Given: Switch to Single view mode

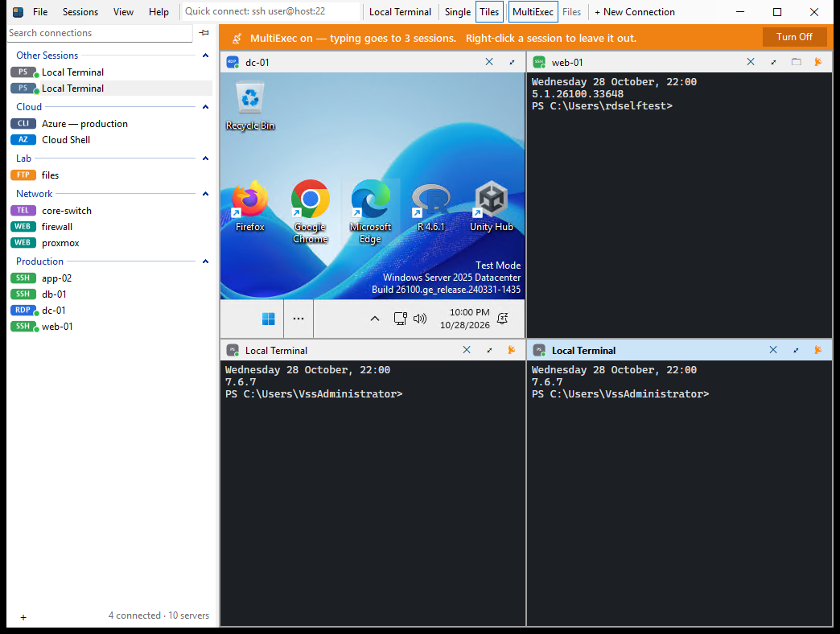Looking at the screenshot, I should point(458,12).
